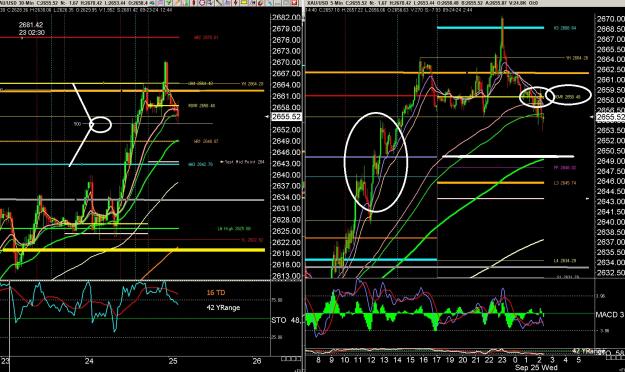625x372 pixels.
Task: Click hour 17 on right chart time axis
Action: coord(436,360)
